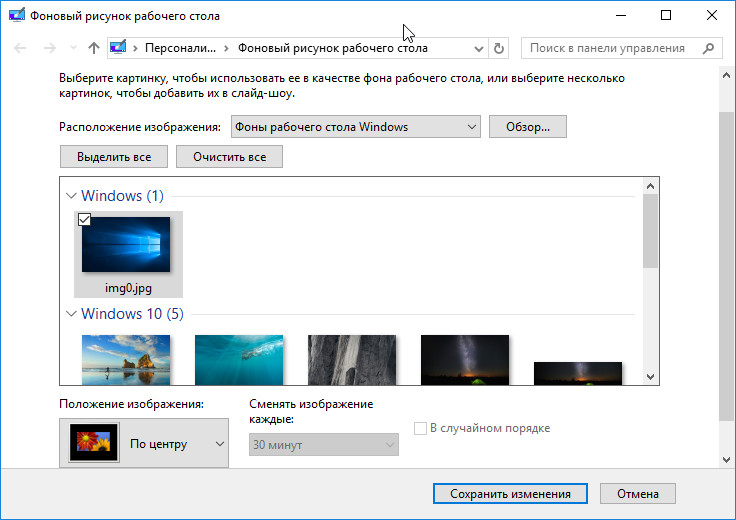Viewport: 736px width, 520px height.
Task: Click the Windows (1) group header text
Action: [123, 196]
